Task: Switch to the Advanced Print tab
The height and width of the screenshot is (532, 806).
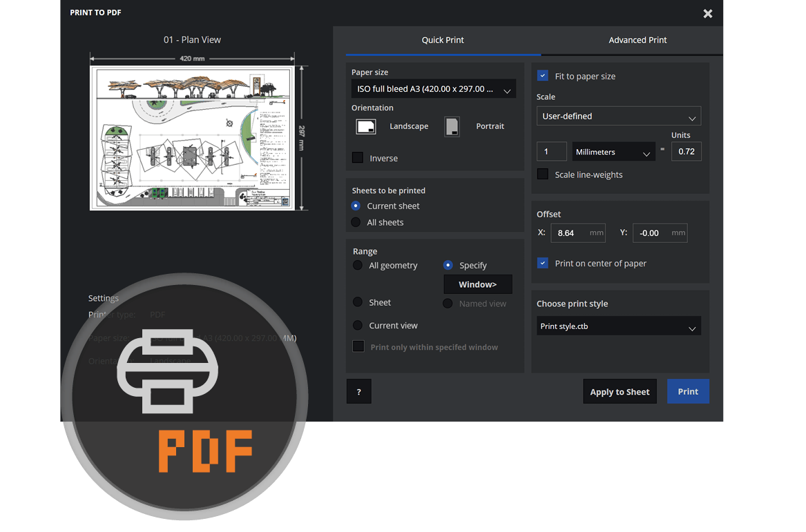Action: click(637, 40)
